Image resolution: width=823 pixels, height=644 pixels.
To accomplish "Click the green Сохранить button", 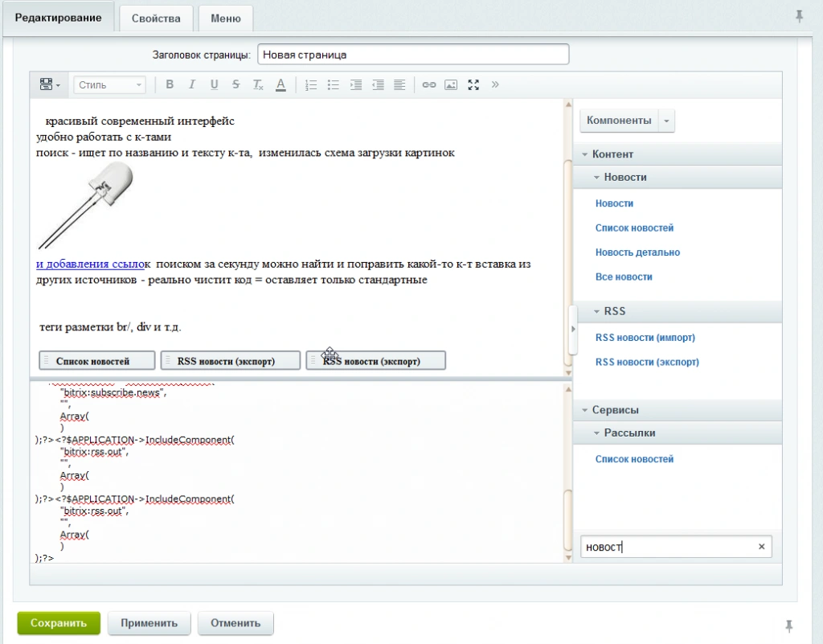I will point(59,623).
